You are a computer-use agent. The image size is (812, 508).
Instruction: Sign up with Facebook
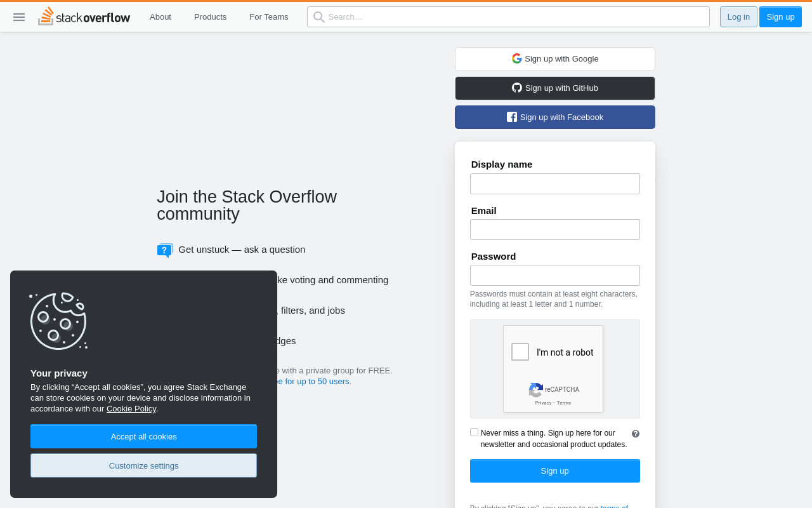tap(555, 117)
